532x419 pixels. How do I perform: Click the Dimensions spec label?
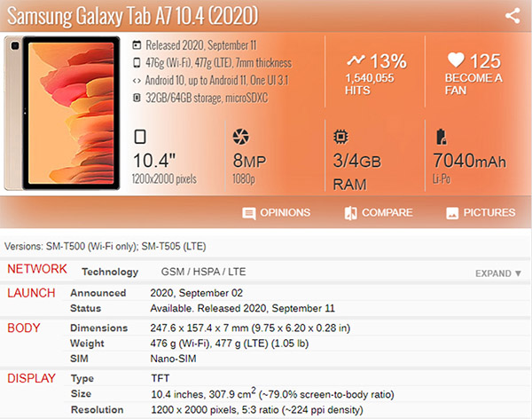coord(99,328)
